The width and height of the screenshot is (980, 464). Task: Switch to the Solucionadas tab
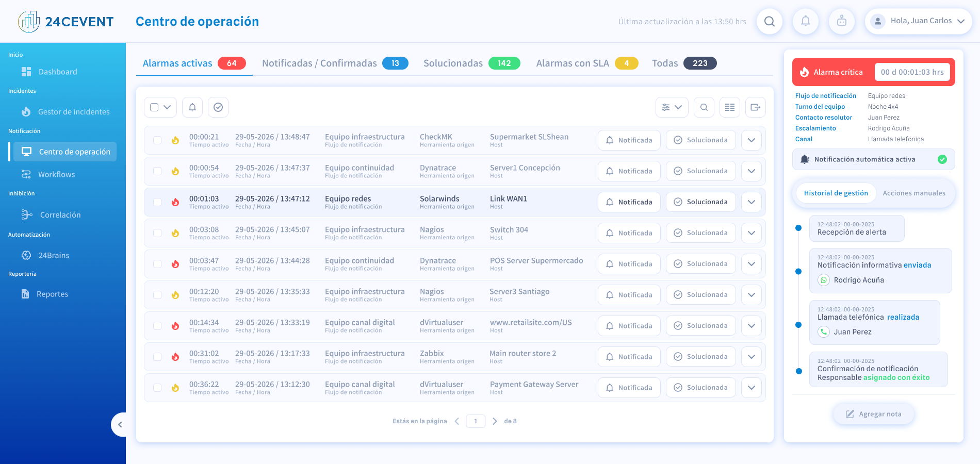click(471, 63)
